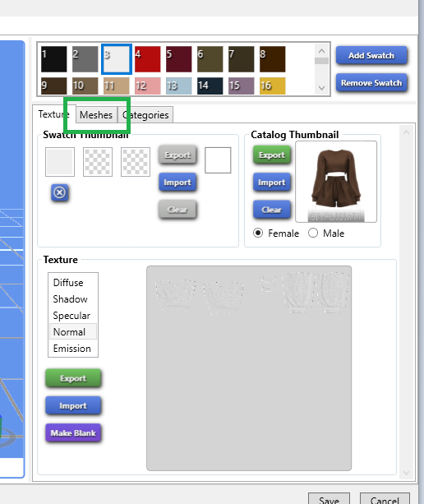The width and height of the screenshot is (424, 504).
Task: Export the Catalog Thumbnail
Action: tap(272, 155)
